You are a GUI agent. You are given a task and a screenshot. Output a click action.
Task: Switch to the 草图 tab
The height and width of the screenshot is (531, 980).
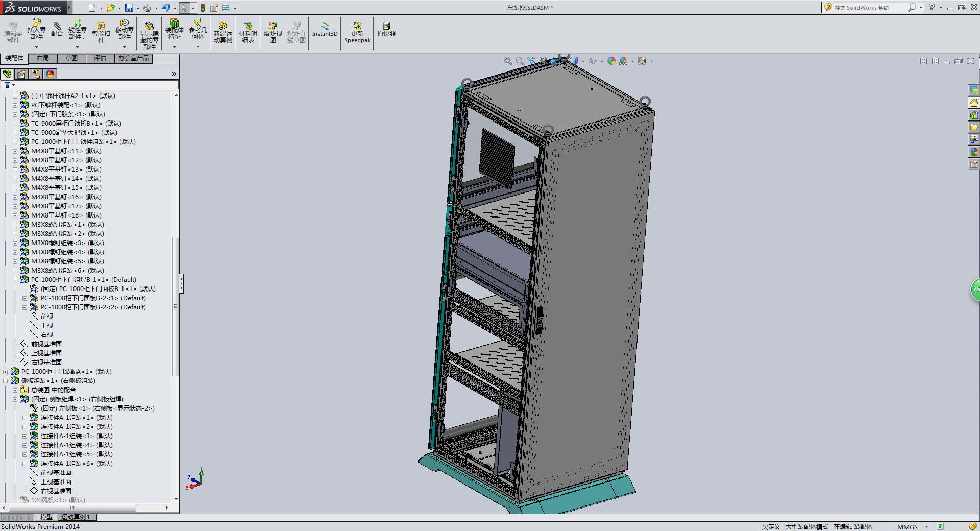coord(71,58)
